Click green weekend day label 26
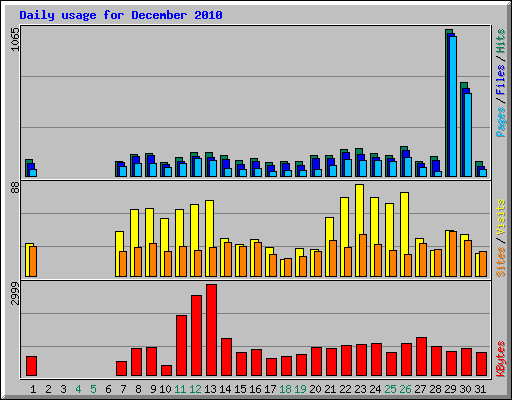The image size is (512, 400). pos(405,389)
